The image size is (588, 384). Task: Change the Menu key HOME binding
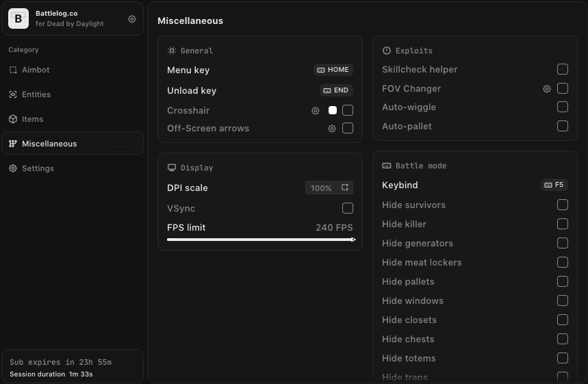[x=333, y=70]
